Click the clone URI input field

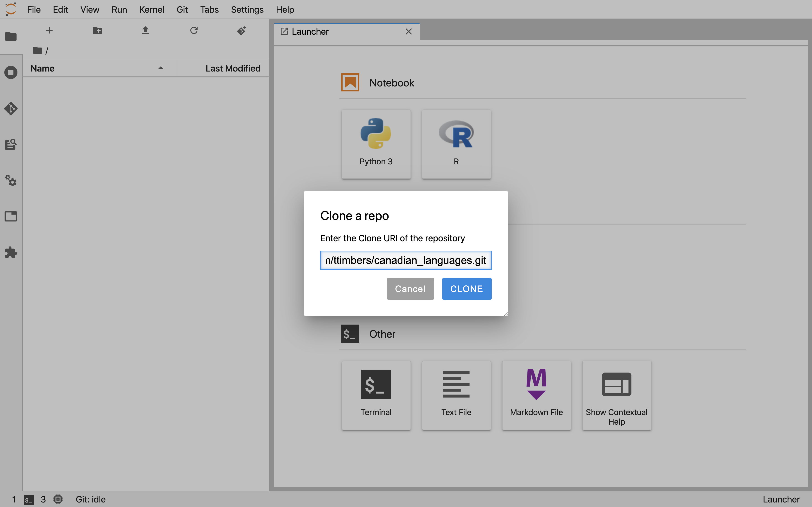click(406, 260)
